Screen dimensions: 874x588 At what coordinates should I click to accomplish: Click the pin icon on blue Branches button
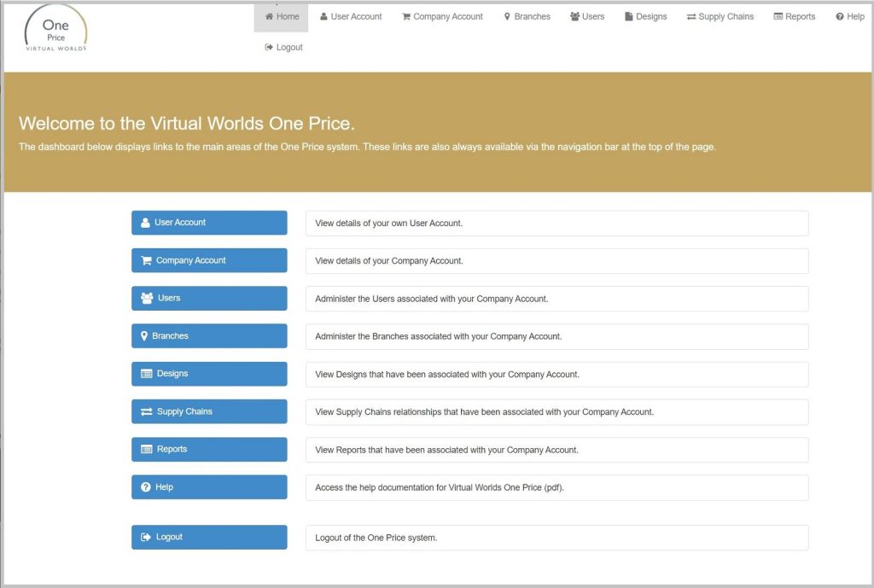point(144,336)
